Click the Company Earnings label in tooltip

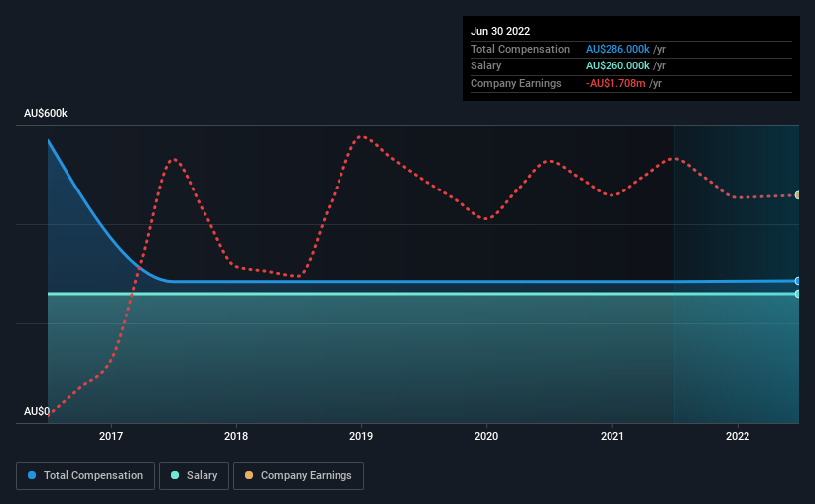pyautogui.click(x=515, y=83)
